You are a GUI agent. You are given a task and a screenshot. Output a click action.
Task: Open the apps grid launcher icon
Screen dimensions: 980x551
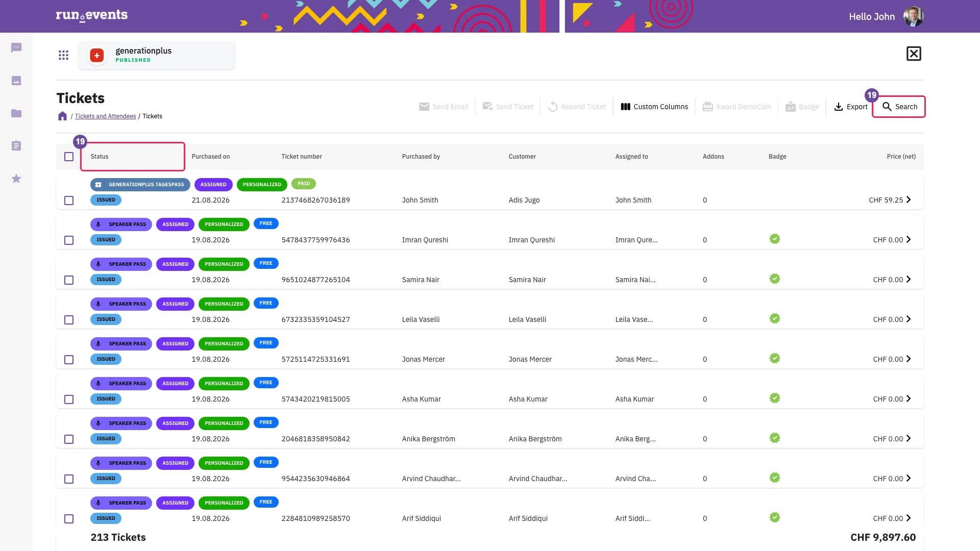tap(63, 55)
